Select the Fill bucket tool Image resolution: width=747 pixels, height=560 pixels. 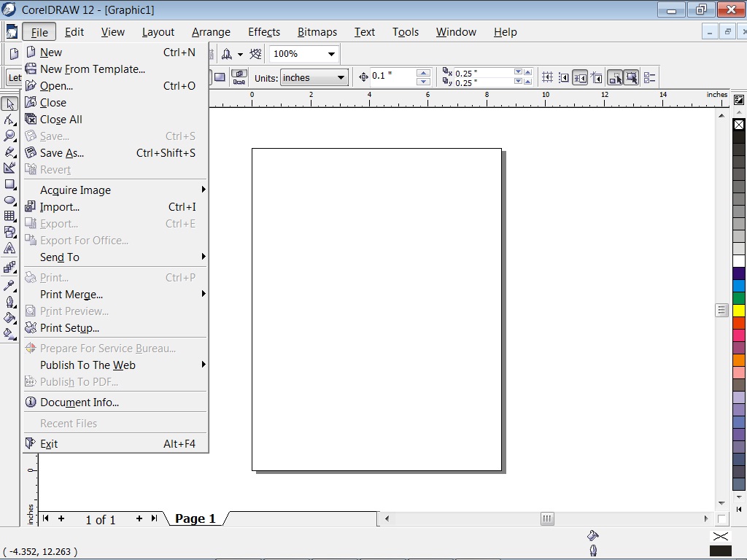pos(9,318)
